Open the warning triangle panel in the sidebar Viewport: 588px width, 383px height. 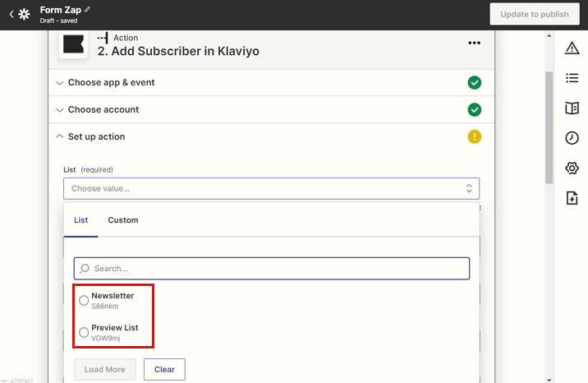pyautogui.click(x=572, y=48)
